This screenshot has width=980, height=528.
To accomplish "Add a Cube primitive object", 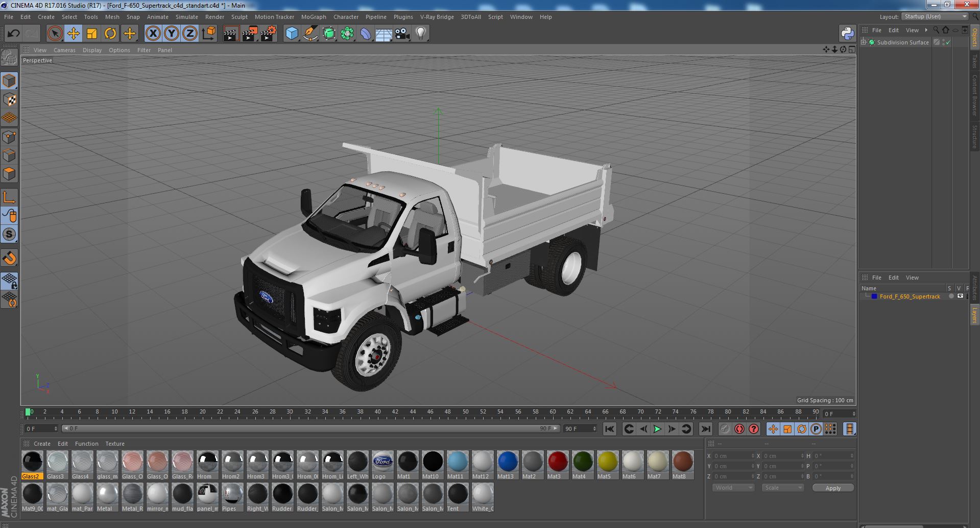I will (x=292, y=34).
